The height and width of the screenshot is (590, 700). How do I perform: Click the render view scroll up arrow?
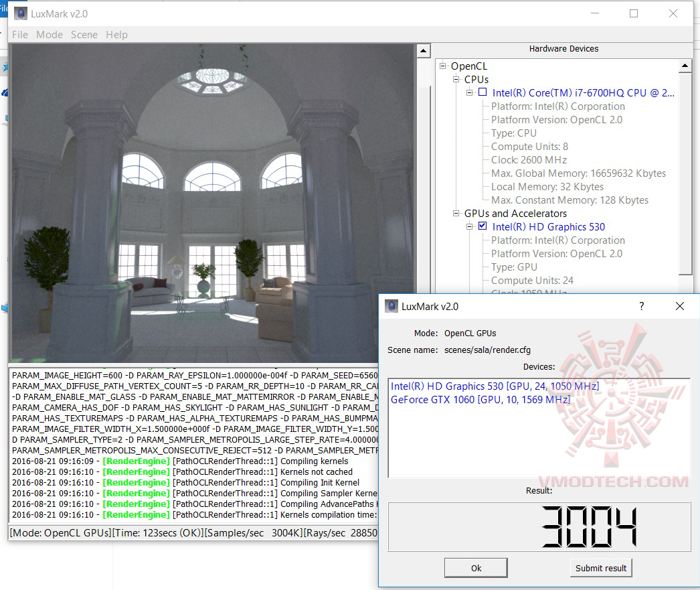[423, 51]
